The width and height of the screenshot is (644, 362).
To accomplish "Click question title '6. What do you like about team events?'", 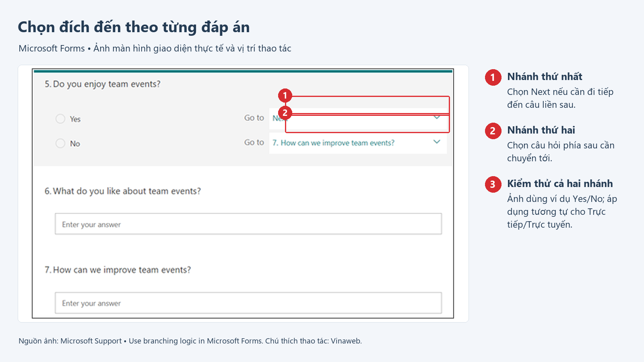I will click(123, 191).
